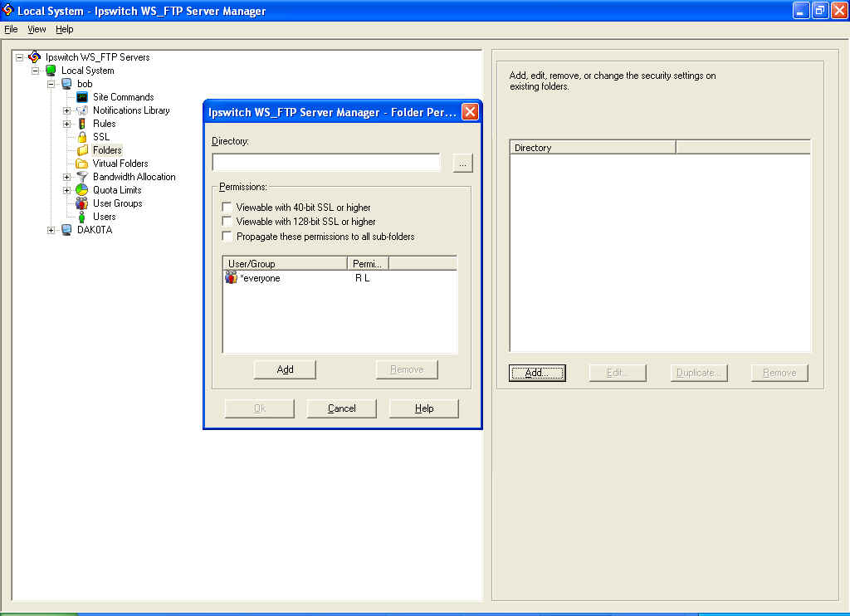This screenshot has width=850, height=616.
Task: Collapse the Local System node
Action: tap(35, 71)
